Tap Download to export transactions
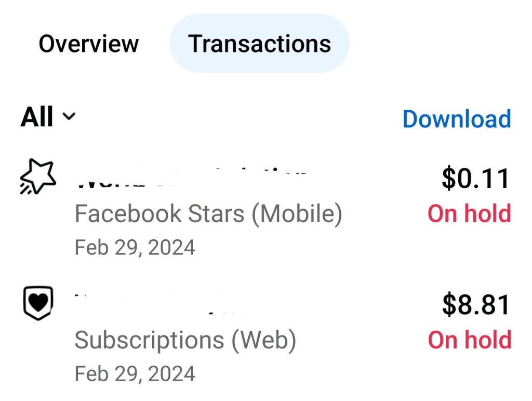This screenshot has height=401, width=532. point(456,119)
